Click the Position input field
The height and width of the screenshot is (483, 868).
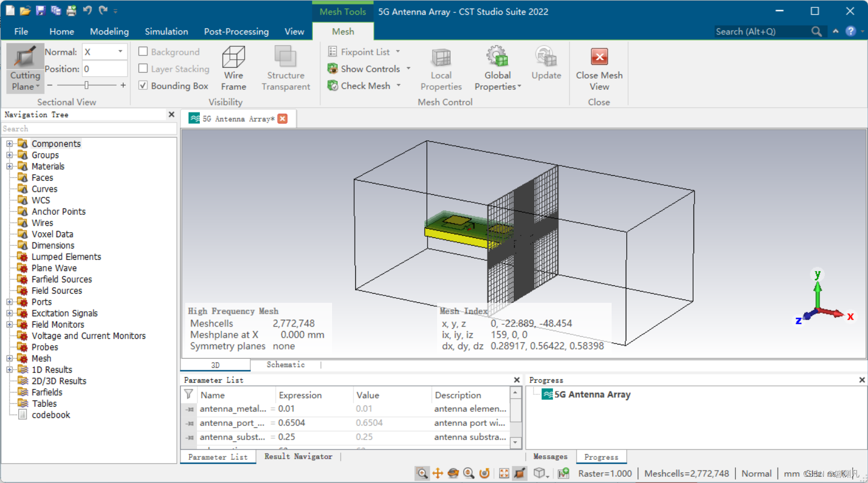click(104, 68)
